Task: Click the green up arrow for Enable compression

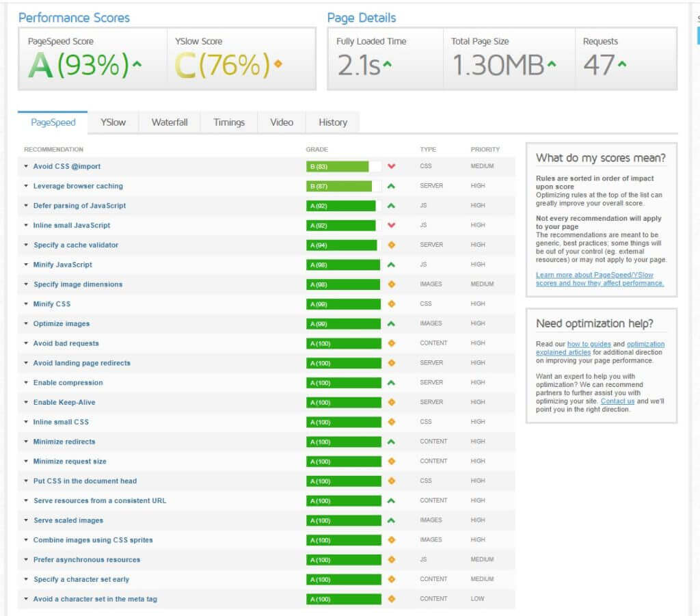Action: point(391,383)
